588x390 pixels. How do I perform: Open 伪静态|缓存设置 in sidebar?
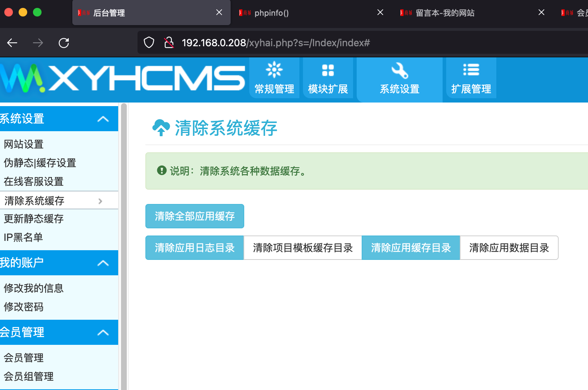coord(40,163)
